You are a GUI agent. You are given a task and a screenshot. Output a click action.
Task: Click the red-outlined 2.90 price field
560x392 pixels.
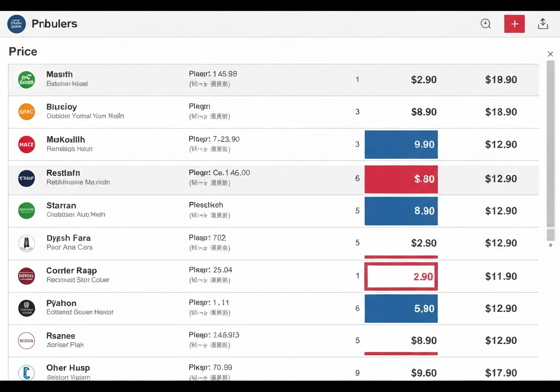pos(401,276)
